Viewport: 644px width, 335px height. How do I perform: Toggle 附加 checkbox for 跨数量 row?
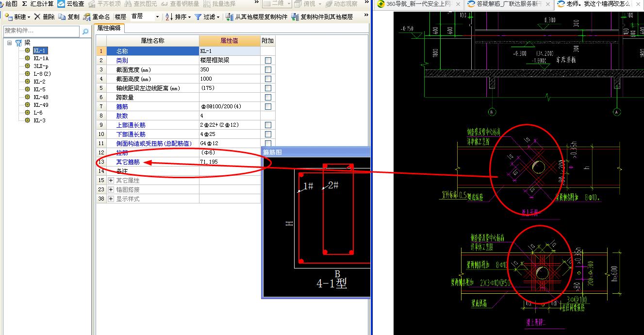coord(268,97)
